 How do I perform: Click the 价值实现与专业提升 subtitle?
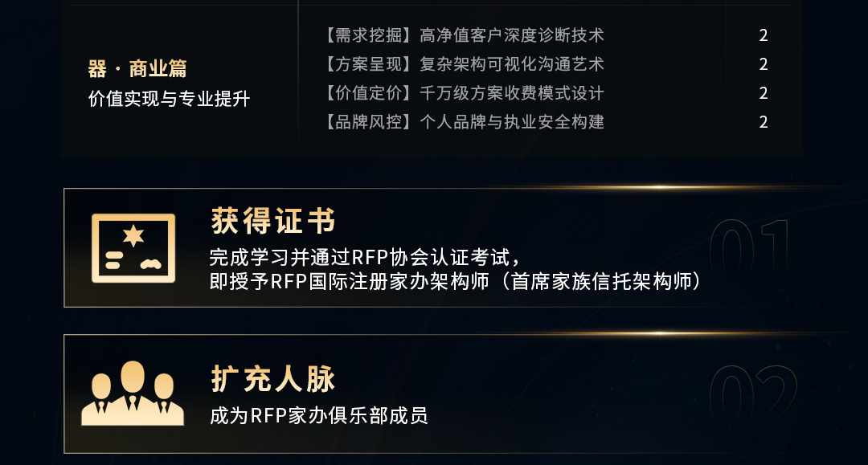169,99
